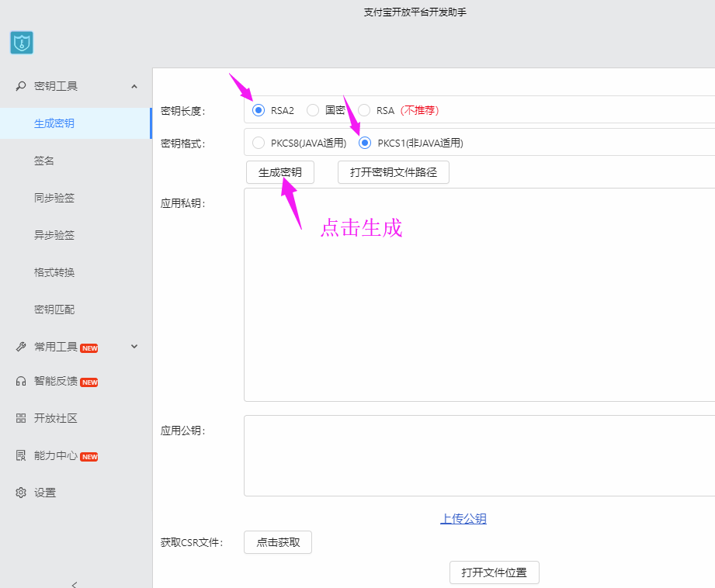715x588 pixels.
Task: Open the 格式转换 menu item
Action: pyautogui.click(x=54, y=272)
